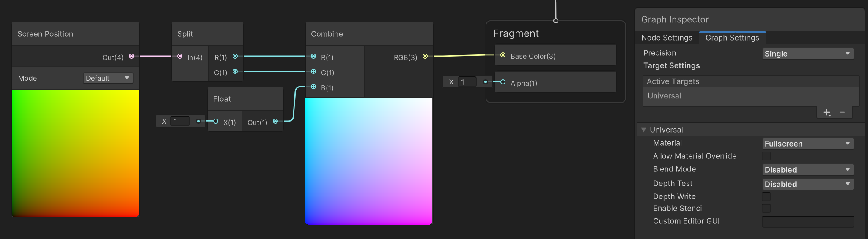
Task: Click the Combine node color gradient preview
Action: tap(369, 161)
